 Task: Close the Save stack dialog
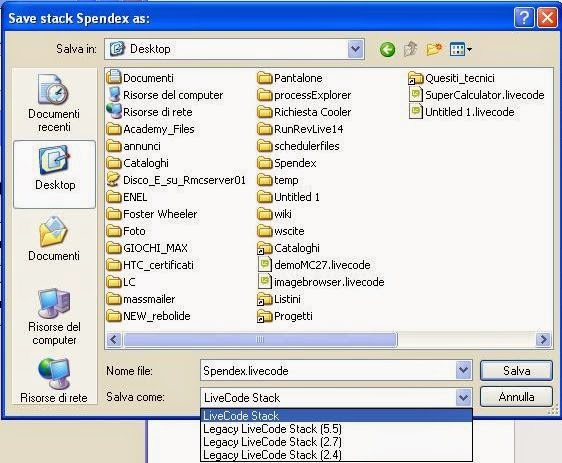[x=547, y=17]
